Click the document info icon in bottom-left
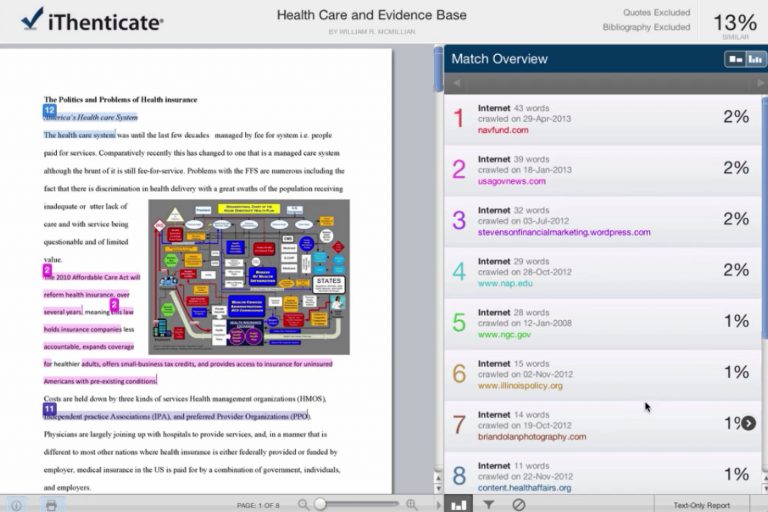Screen dimensions: 768x512 (x=15, y=505)
